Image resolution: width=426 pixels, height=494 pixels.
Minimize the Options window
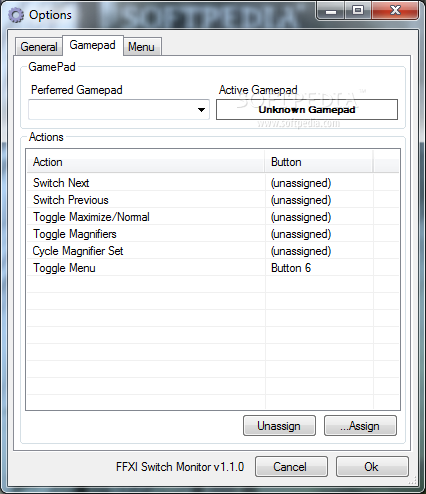click(x=331, y=11)
